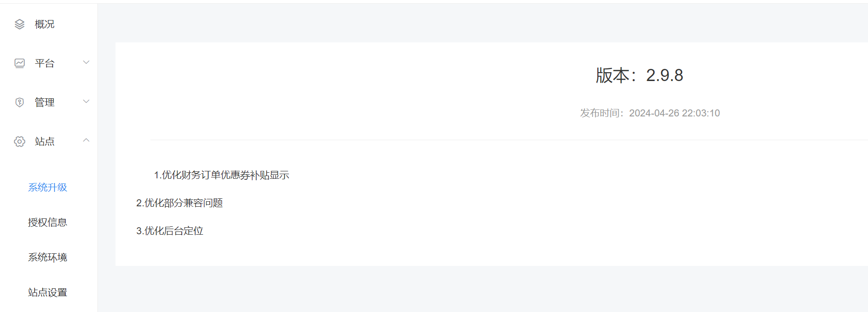Viewport: 868px width, 312px height.
Task: Click changelog line 2.优化部分兼容问题
Action: 179,203
